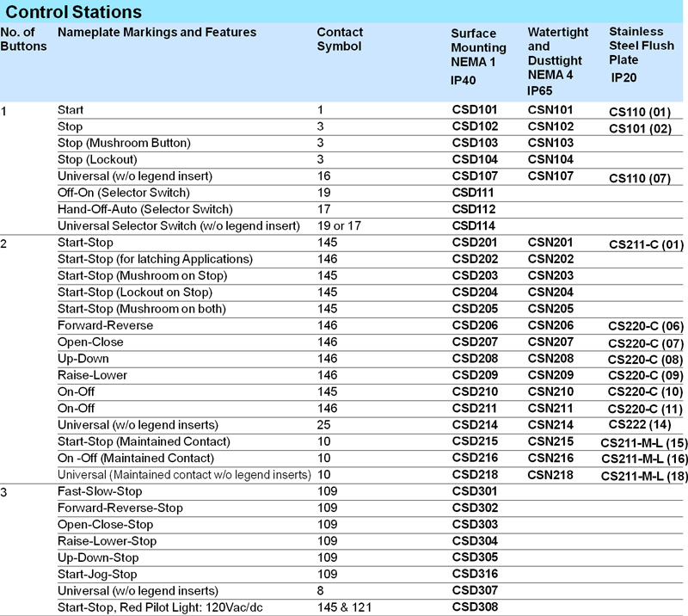Image resolution: width=688 pixels, height=616 pixels.
Task: Select part number CSD301
Action: click(475, 491)
